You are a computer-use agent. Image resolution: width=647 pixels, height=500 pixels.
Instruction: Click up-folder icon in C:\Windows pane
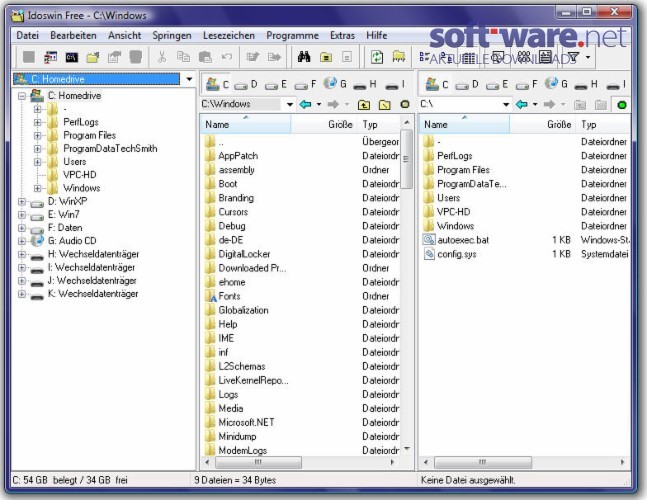click(x=364, y=105)
